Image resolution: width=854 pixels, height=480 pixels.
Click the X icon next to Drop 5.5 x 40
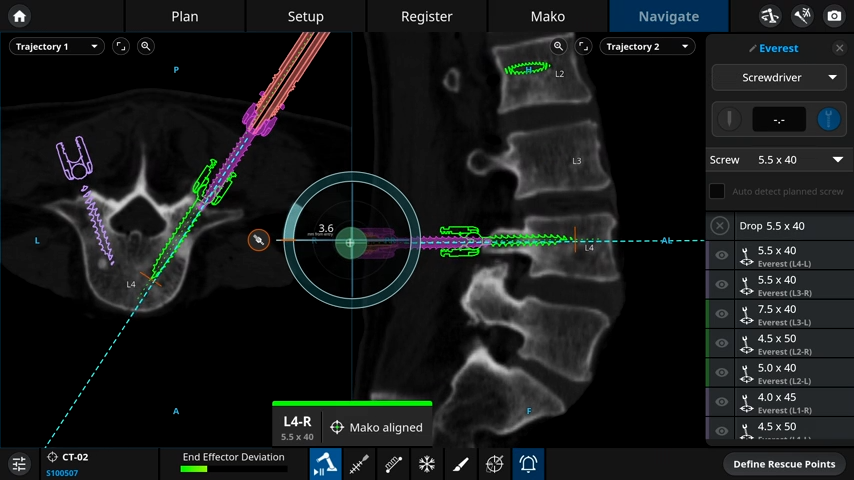tap(719, 226)
